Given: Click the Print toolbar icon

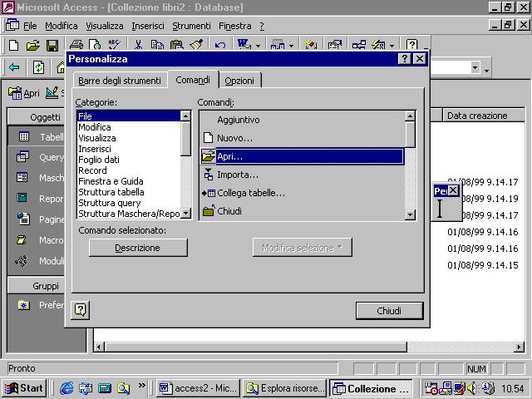Looking at the screenshot, I should 76,44.
